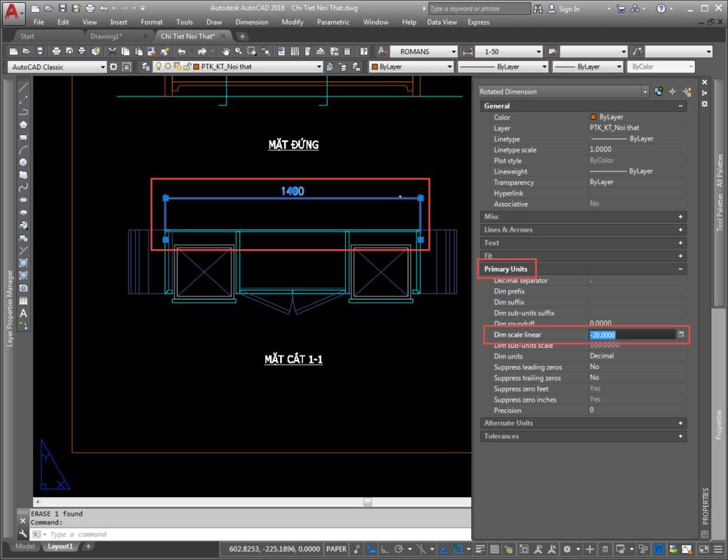Select the Spline draw tool
This screenshot has width=728, height=560.
(x=23, y=188)
